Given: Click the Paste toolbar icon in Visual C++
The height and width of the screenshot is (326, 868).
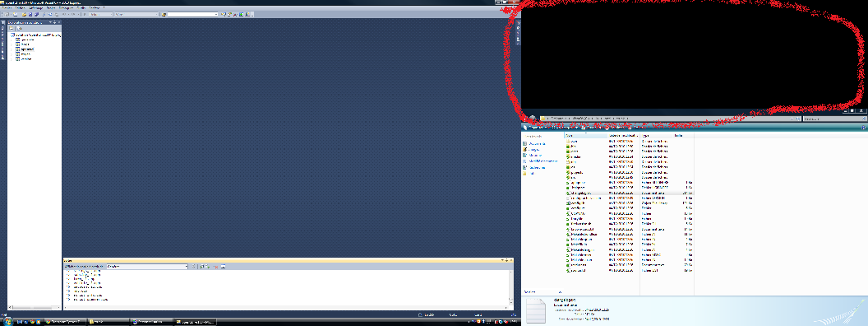Looking at the screenshot, I should pos(57,15).
